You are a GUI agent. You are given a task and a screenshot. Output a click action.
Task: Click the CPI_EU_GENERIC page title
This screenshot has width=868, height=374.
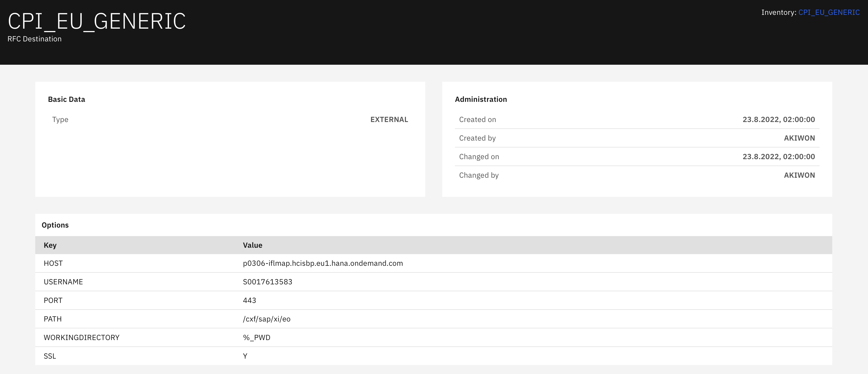(97, 21)
